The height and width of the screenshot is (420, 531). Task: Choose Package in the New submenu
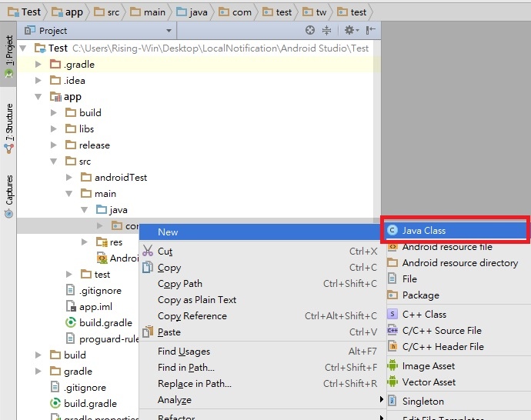point(459,295)
